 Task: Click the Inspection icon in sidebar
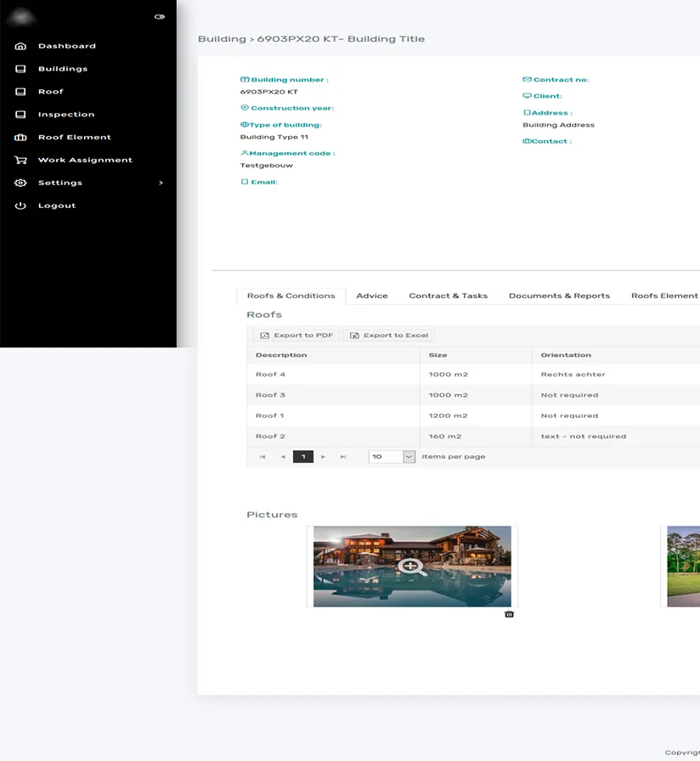(20, 115)
